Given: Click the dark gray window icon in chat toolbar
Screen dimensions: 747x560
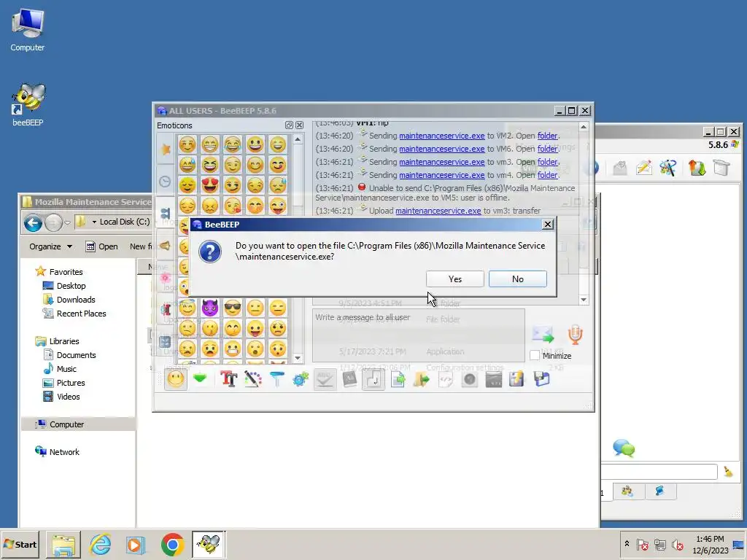Looking at the screenshot, I should click(494, 379).
